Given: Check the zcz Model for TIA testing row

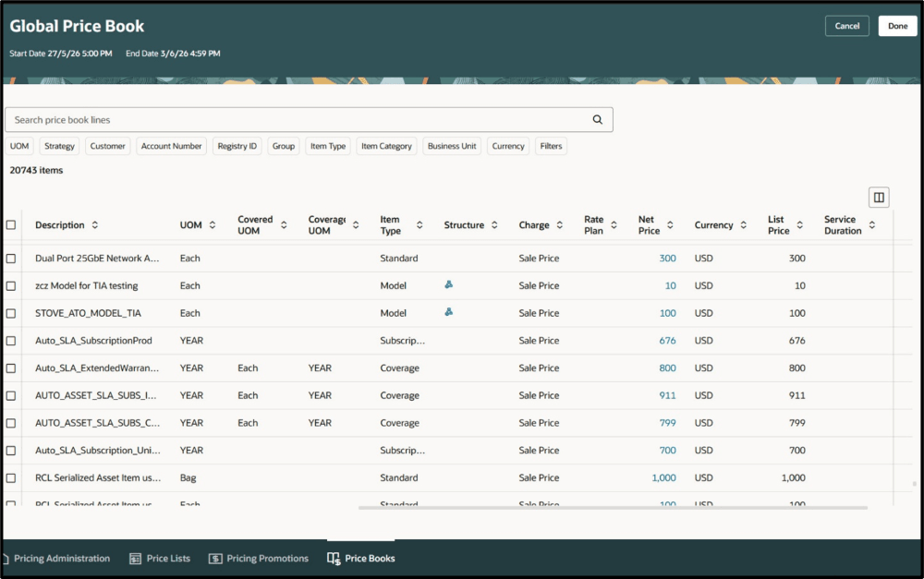Looking at the screenshot, I should [x=10, y=285].
